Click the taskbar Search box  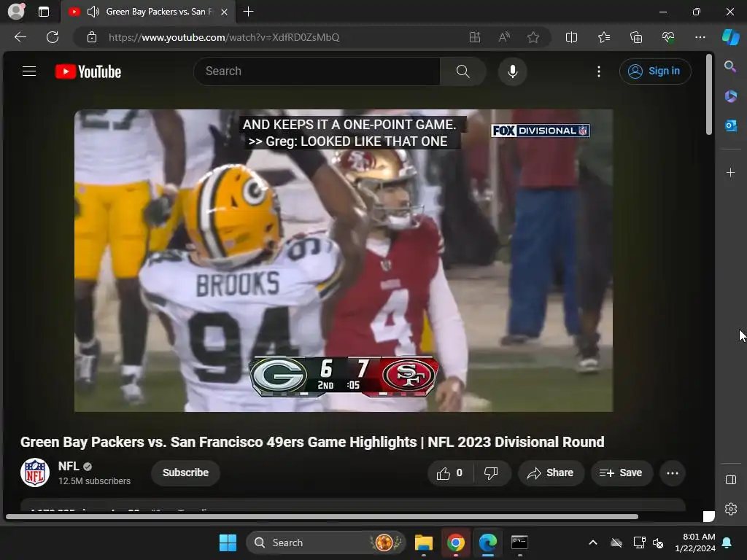326,542
